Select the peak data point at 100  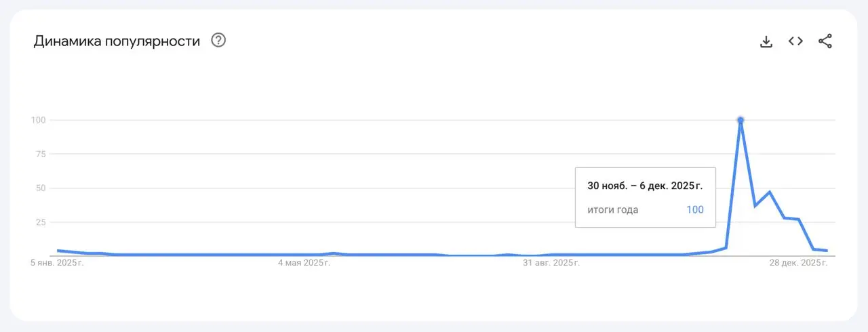(x=741, y=120)
